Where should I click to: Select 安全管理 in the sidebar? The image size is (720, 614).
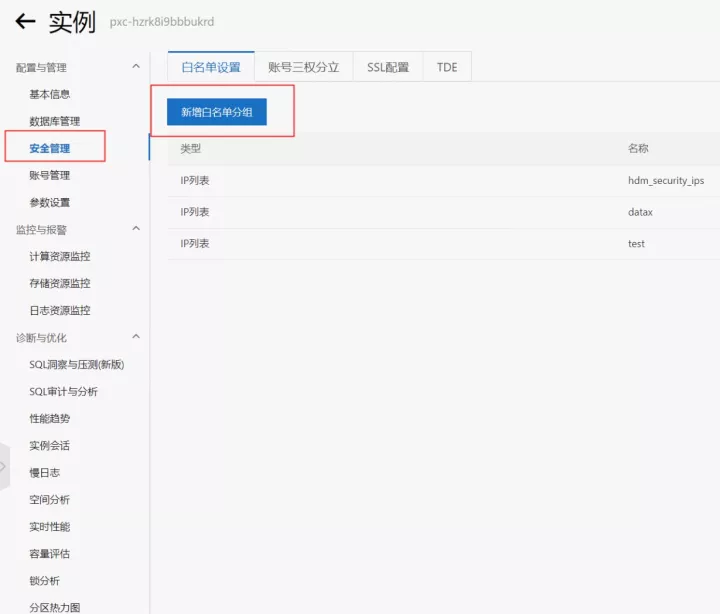[50, 148]
